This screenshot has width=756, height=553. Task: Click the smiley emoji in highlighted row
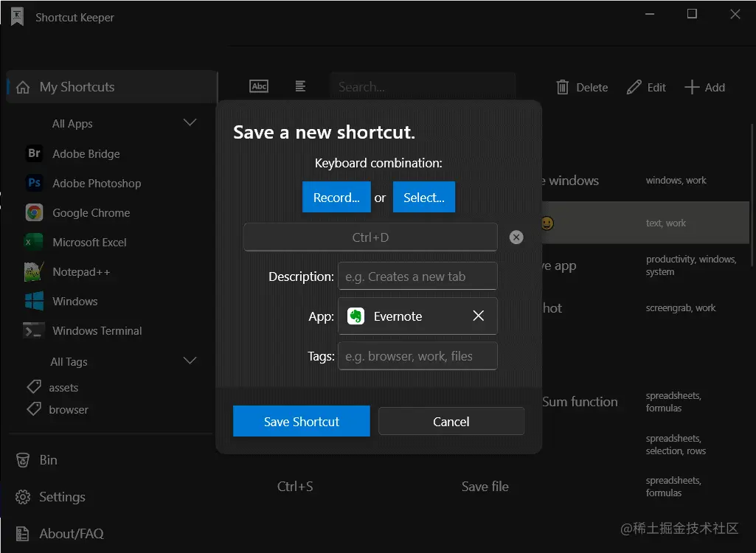547,223
